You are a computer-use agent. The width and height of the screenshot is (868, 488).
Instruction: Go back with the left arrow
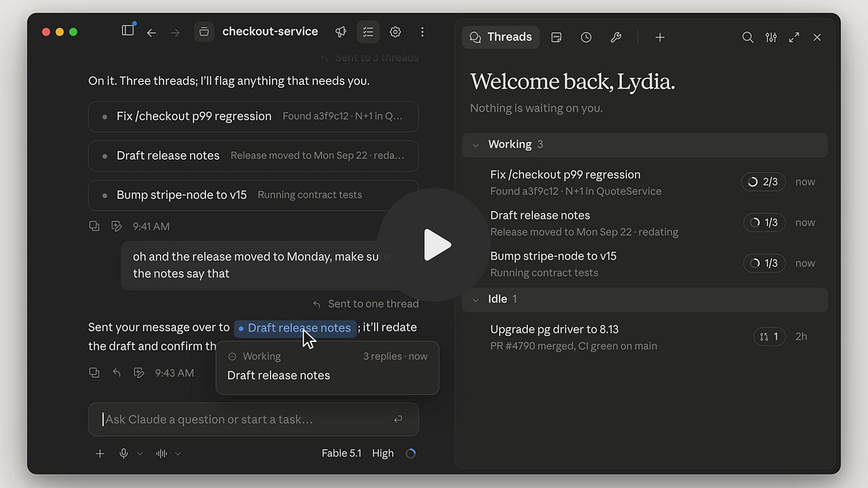(152, 32)
